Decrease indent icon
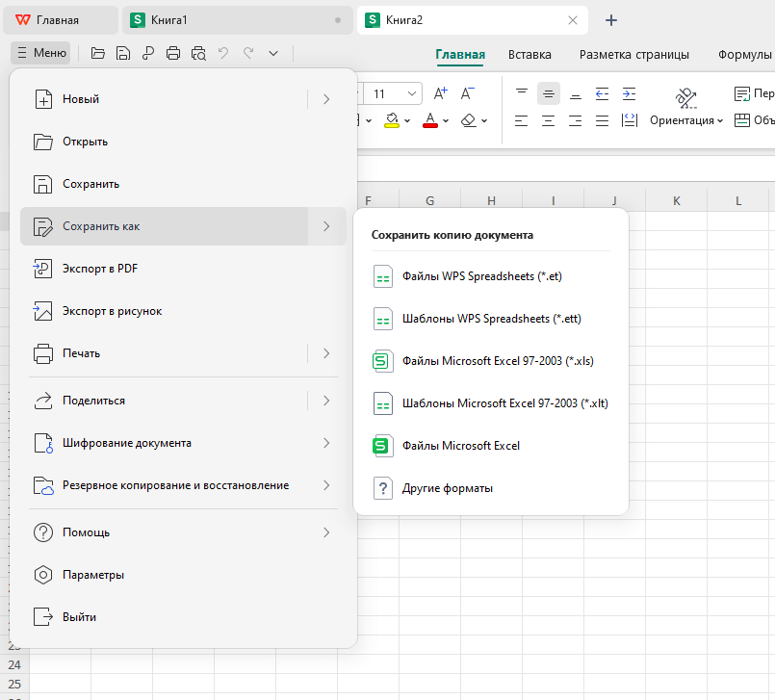 (602, 93)
